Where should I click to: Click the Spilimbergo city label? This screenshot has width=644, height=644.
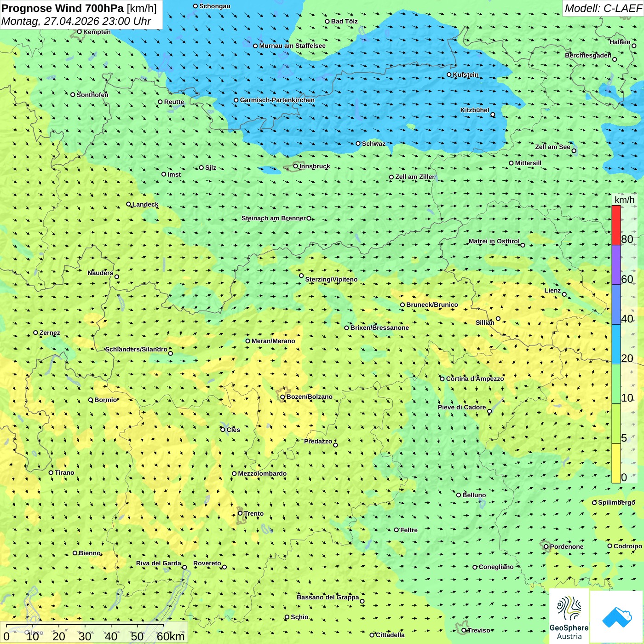click(x=616, y=502)
